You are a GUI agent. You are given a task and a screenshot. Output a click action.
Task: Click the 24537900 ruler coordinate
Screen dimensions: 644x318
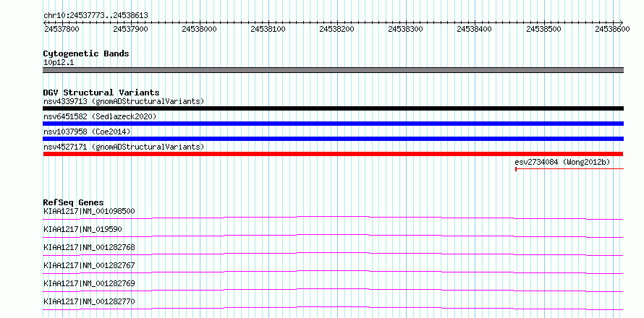tap(130, 29)
